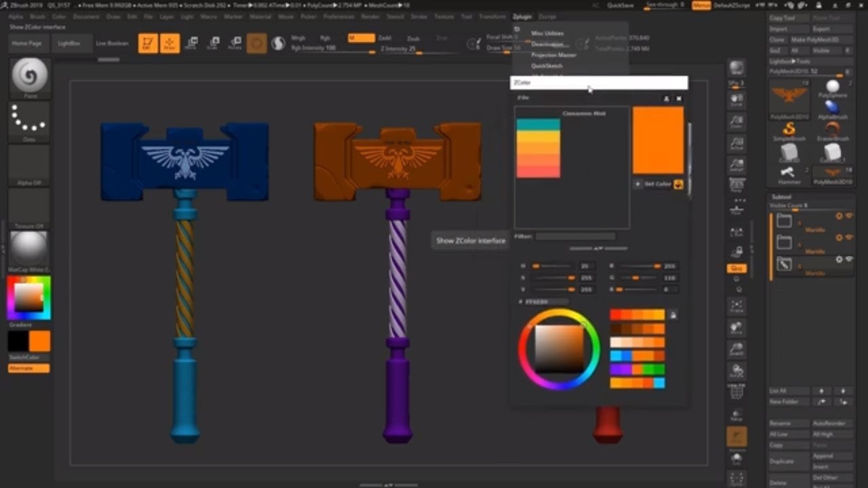Click the AAHalf icon
Screen dimensions: 868x488
[x=736, y=165]
